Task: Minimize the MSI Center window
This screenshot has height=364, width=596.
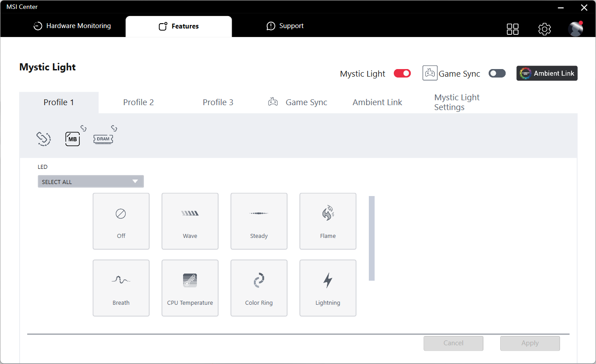Action: point(560,7)
